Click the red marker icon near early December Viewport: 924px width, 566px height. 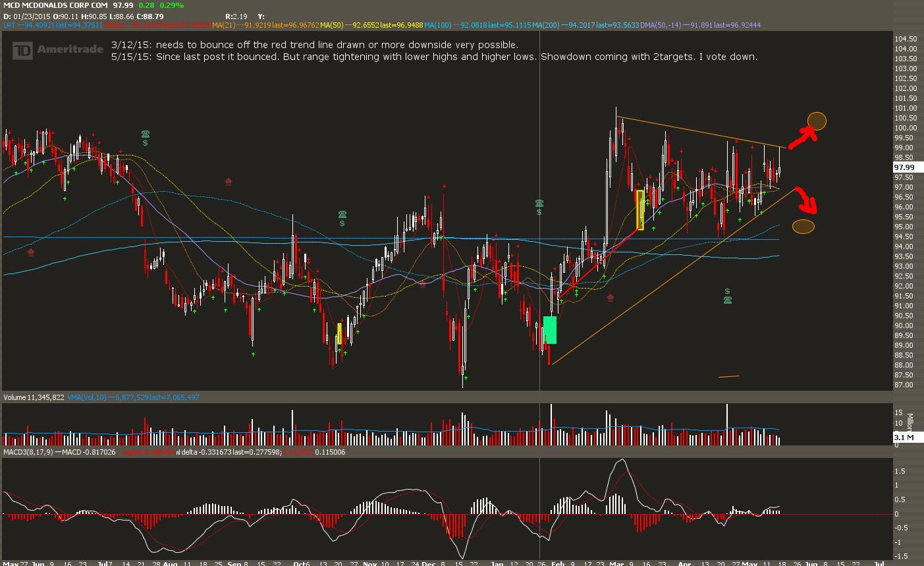coord(422,285)
